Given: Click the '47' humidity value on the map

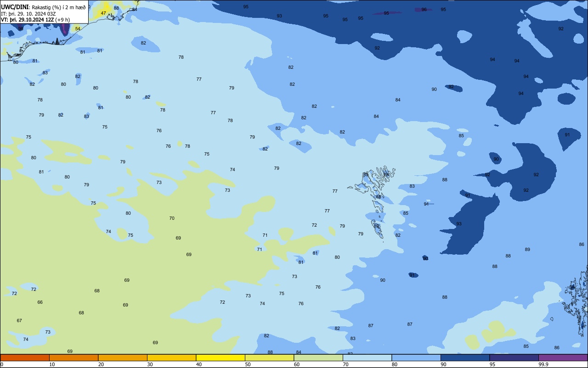Looking at the screenshot, I should point(103,13).
